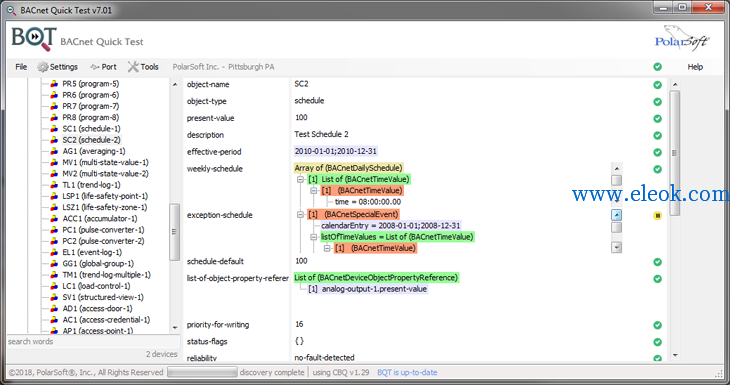This screenshot has height=385, width=730.
Task: Collapse weekly-schedule [1] List of BACnetTimeValue
Action: [300, 179]
